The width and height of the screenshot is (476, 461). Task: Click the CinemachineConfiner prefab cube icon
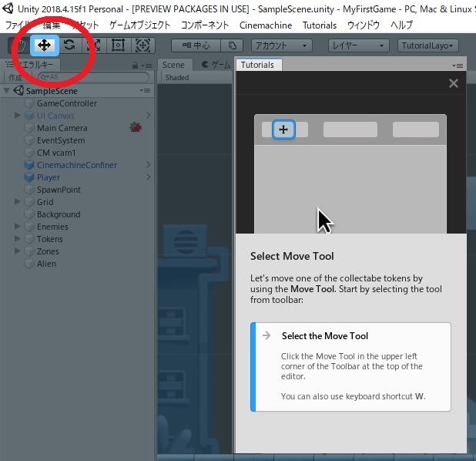[29, 165]
